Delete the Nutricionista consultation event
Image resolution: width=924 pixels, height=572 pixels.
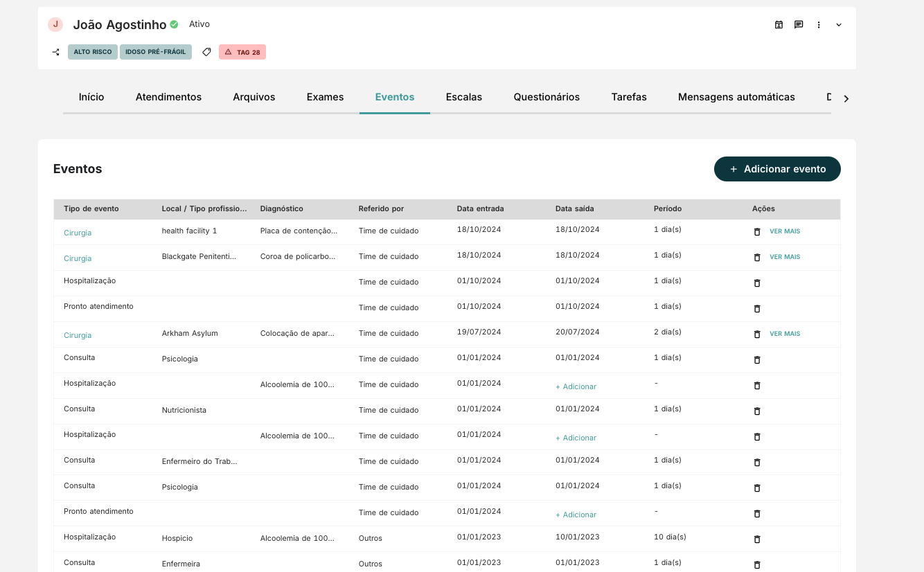point(757,411)
